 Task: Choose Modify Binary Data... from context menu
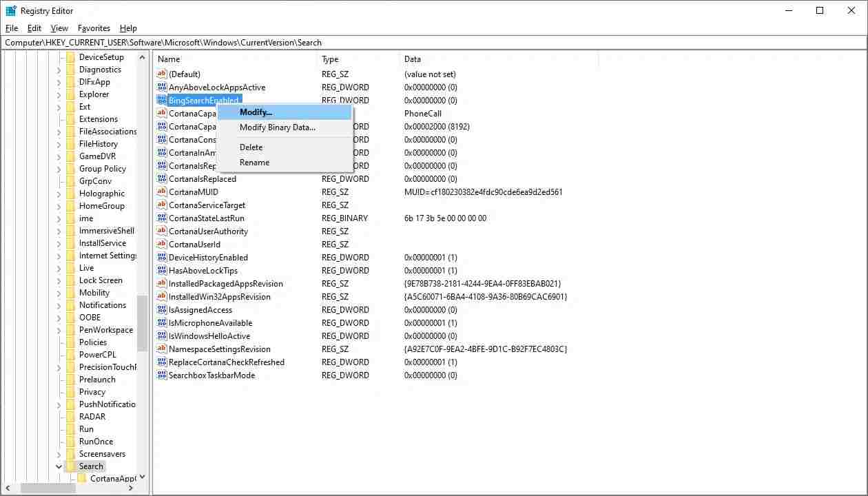click(x=285, y=127)
